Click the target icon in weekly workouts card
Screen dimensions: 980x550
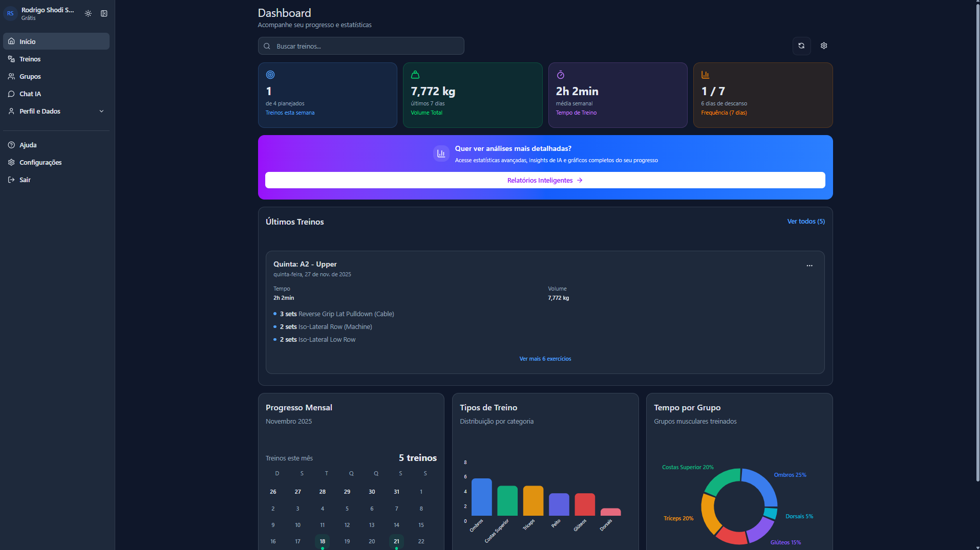[270, 75]
